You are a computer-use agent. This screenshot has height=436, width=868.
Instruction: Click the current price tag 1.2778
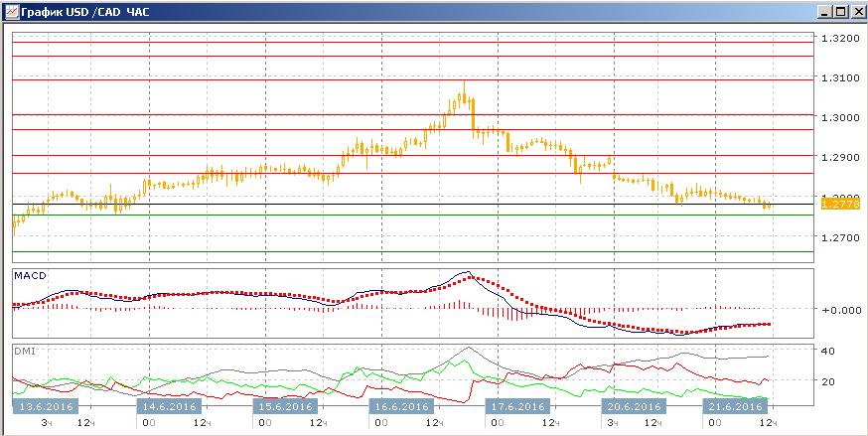(840, 205)
